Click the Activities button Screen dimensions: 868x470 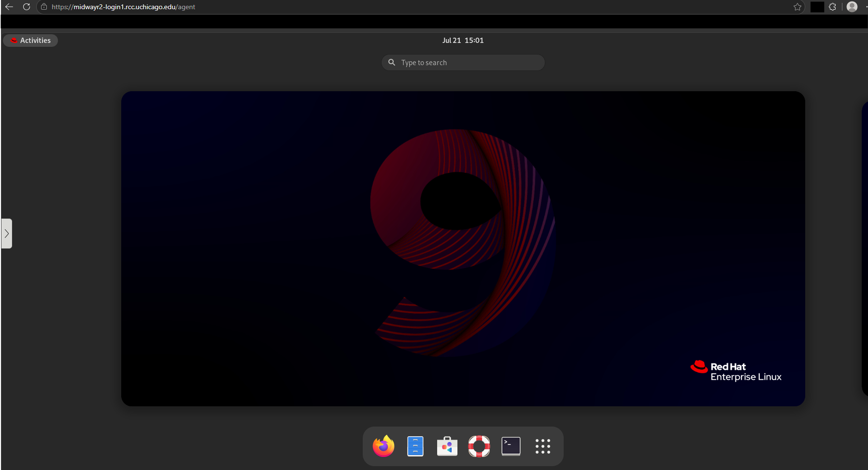30,41
